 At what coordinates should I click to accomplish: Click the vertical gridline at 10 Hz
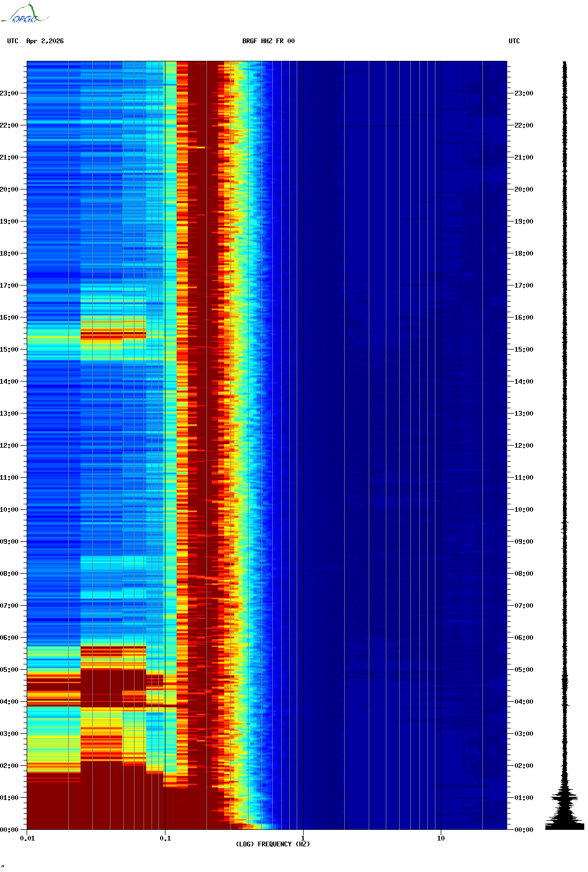point(441,427)
